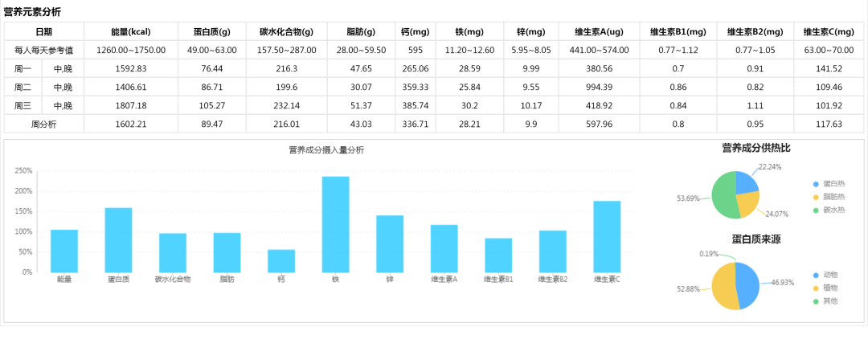This screenshot has height=339, width=868.
Task: Click the 蛋白质来源 pie title
Action: click(756, 239)
